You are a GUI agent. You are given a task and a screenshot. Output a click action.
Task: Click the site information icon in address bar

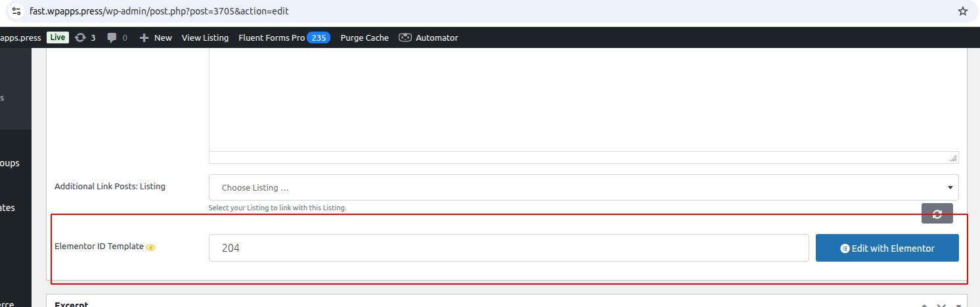point(16,11)
